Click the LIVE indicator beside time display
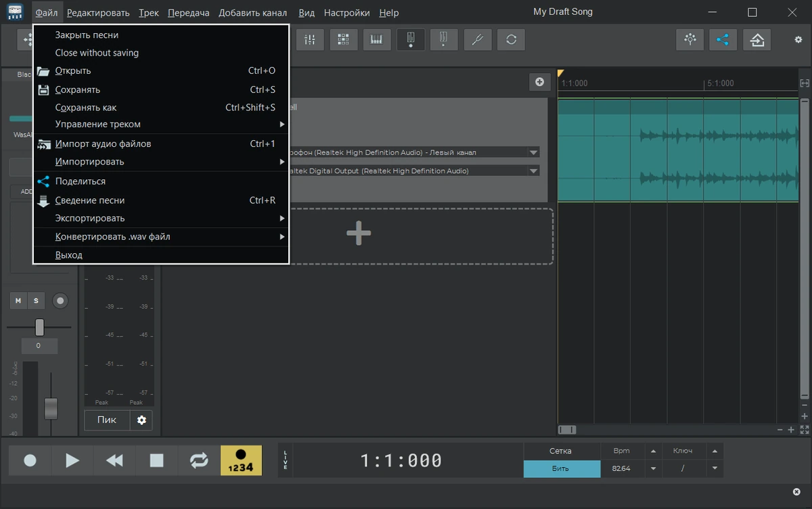The width and height of the screenshot is (812, 509). (x=285, y=460)
